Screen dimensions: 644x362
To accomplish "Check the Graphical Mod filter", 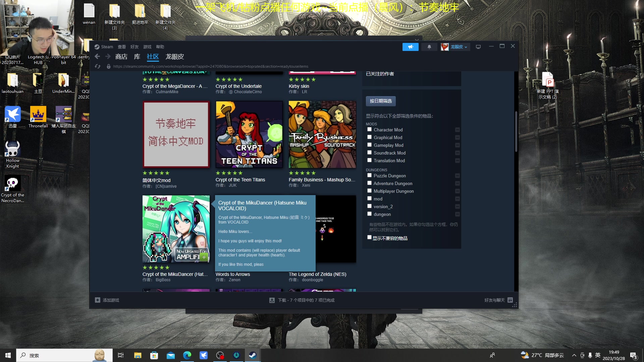I will (369, 137).
